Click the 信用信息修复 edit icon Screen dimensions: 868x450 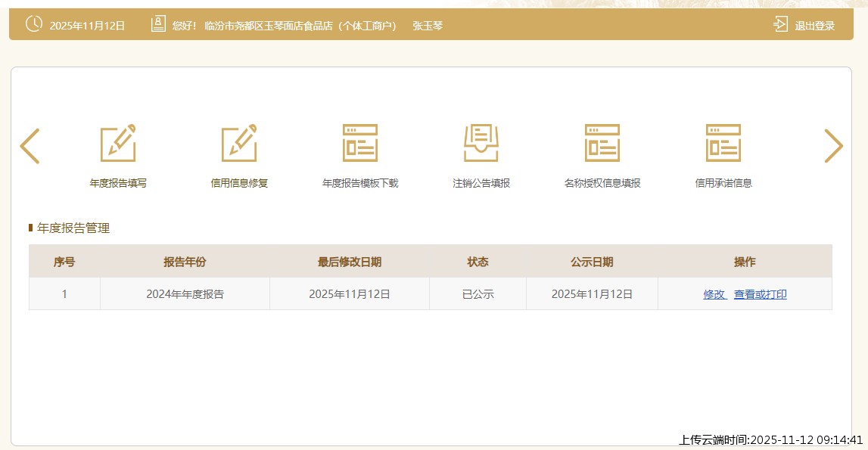[x=239, y=143]
